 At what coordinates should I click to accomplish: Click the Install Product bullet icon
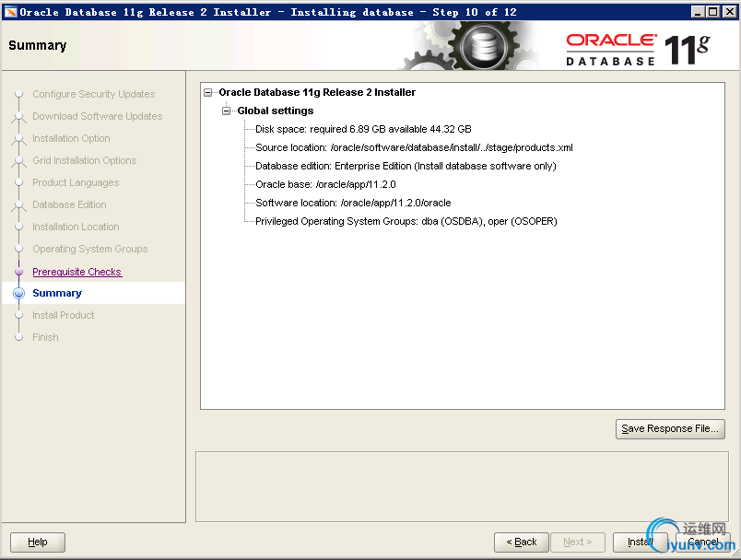click(x=19, y=315)
